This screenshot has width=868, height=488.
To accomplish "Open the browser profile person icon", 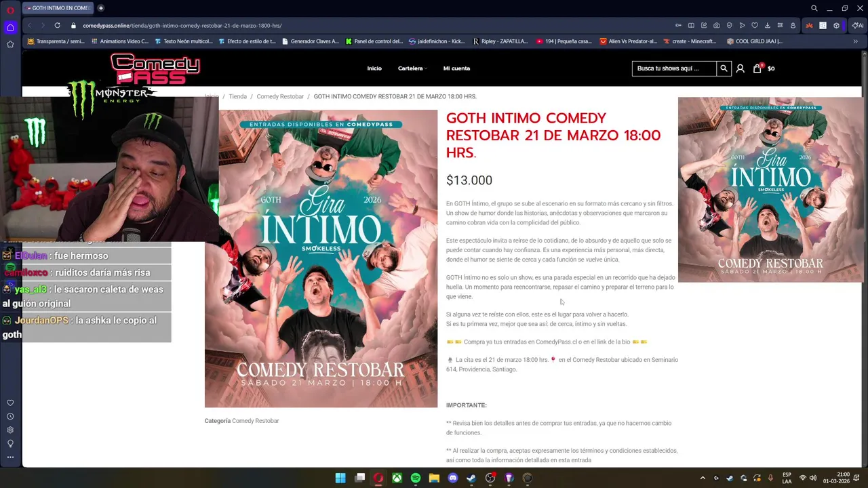I will coord(793,26).
